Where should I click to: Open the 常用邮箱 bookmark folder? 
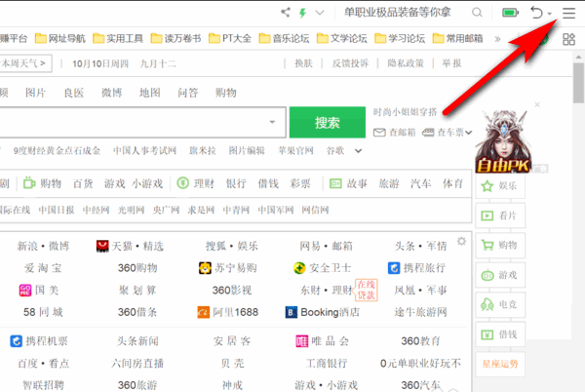click(x=457, y=38)
